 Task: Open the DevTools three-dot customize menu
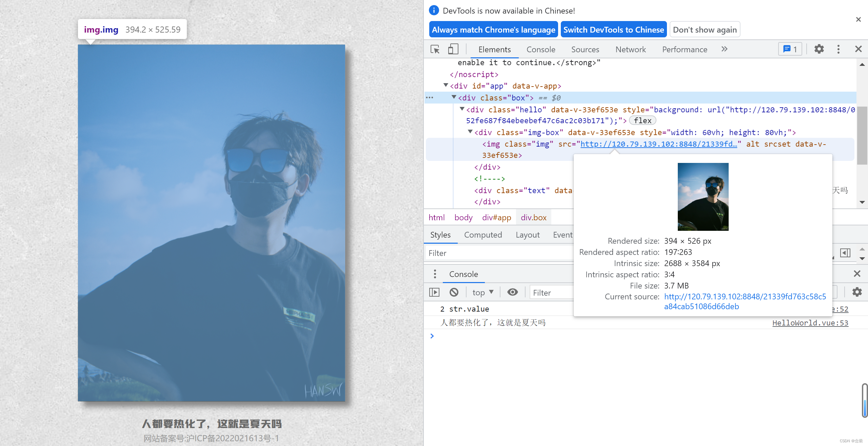839,49
